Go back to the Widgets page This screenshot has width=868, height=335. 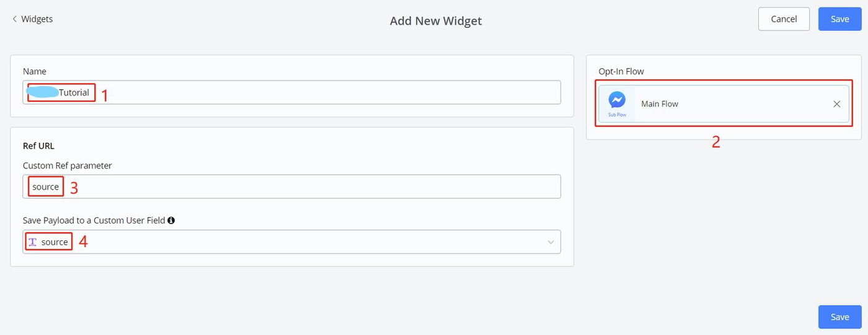37,19
